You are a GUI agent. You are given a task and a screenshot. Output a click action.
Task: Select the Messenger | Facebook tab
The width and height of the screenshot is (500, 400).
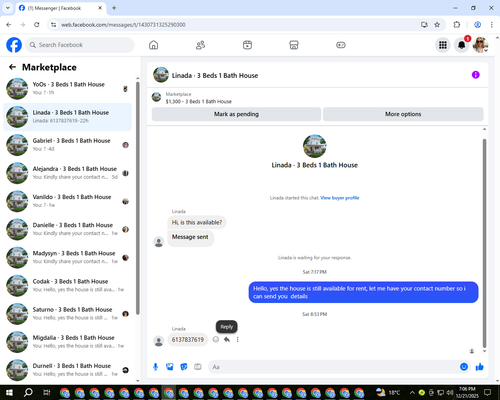(61, 8)
